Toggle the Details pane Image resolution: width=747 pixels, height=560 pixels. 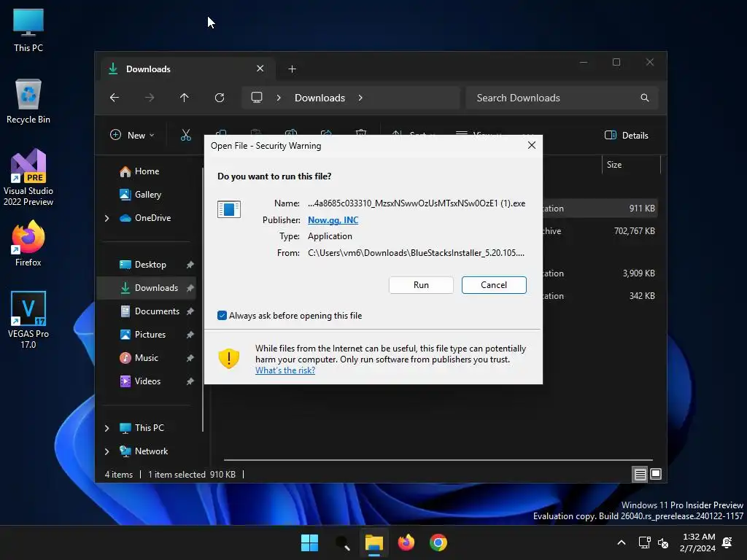coord(626,135)
